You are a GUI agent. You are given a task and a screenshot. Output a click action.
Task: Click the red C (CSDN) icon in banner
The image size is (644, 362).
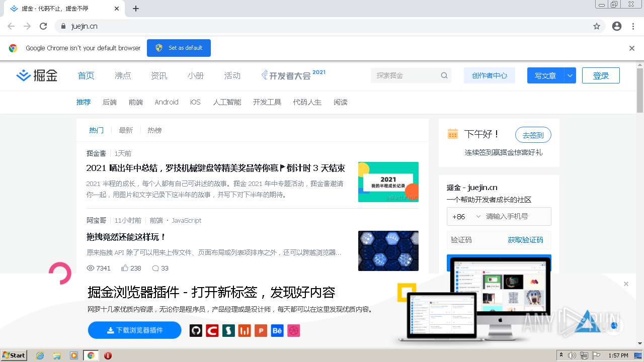(212, 330)
